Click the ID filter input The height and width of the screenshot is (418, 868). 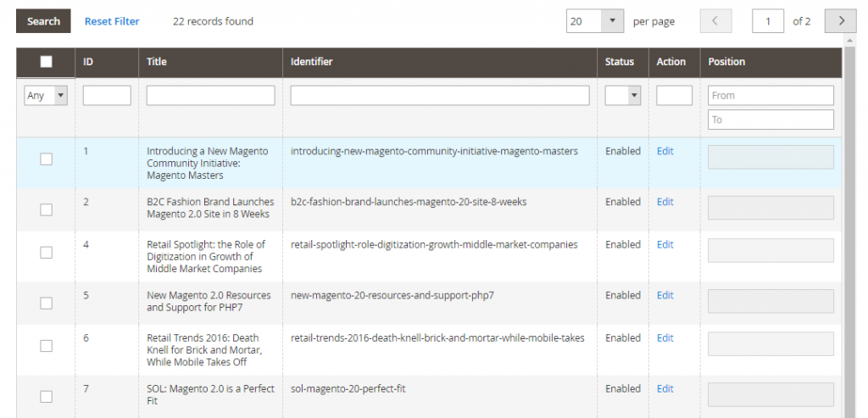point(107,95)
